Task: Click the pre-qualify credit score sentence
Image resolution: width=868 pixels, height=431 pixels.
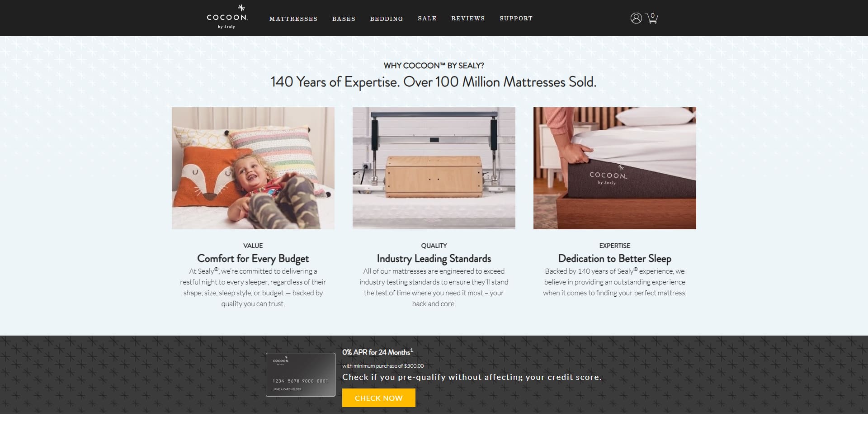Action: pos(472,377)
